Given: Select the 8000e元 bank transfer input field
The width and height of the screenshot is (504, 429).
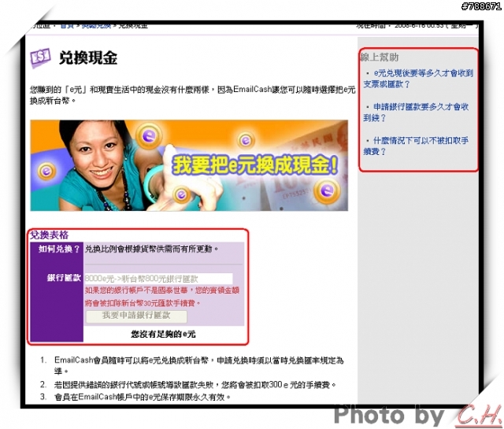Looking at the screenshot, I should pyautogui.click(x=158, y=279).
